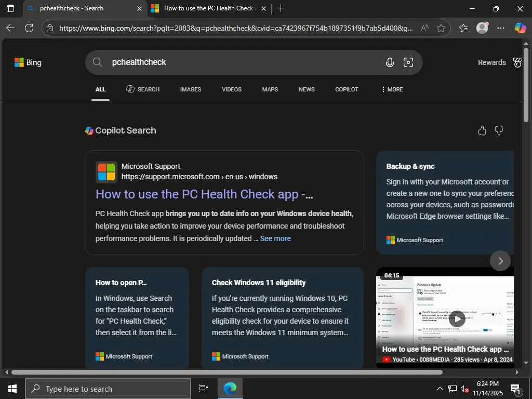Click the browser address bar URL
The height and width of the screenshot is (399, 532).
pos(236,28)
